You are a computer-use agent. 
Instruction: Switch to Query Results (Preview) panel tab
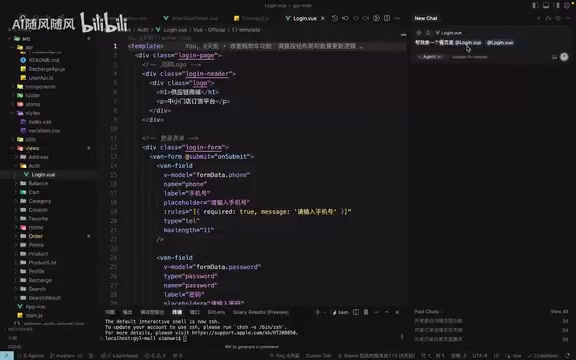[x=261, y=312]
